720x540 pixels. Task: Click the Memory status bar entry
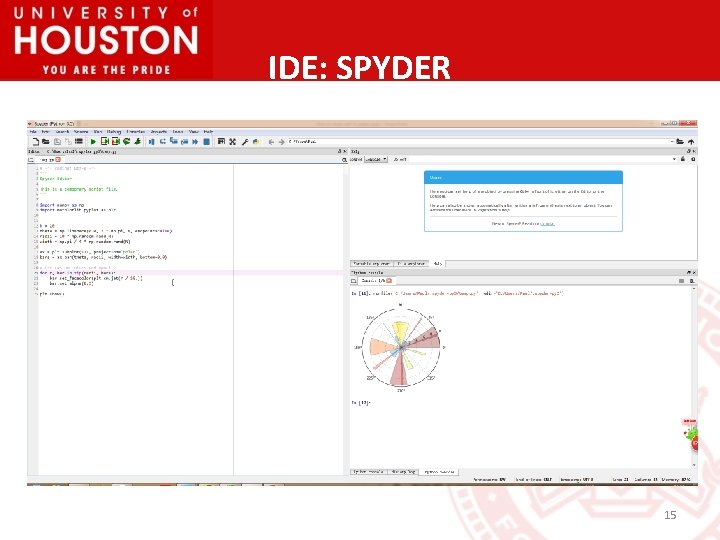coord(675,479)
